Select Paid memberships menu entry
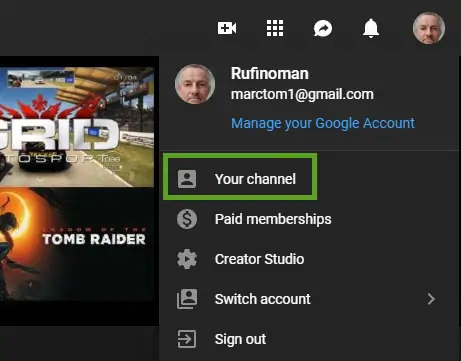Image resolution: width=461 pixels, height=361 pixels. pos(309,219)
